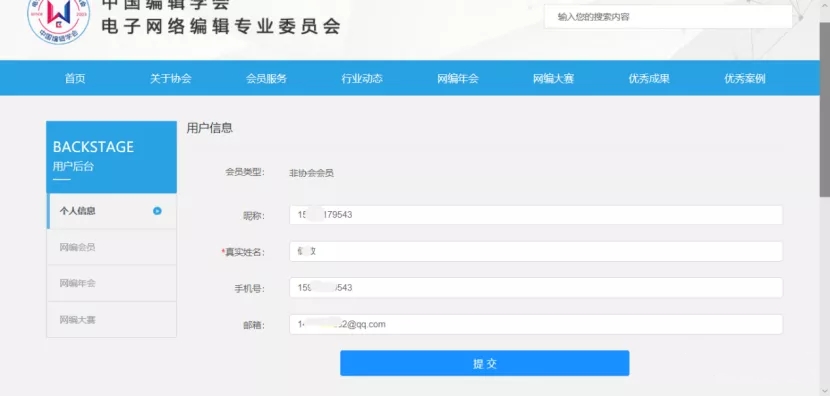Click the 用户后台 subtitle text
The image size is (830, 396).
[x=73, y=166]
